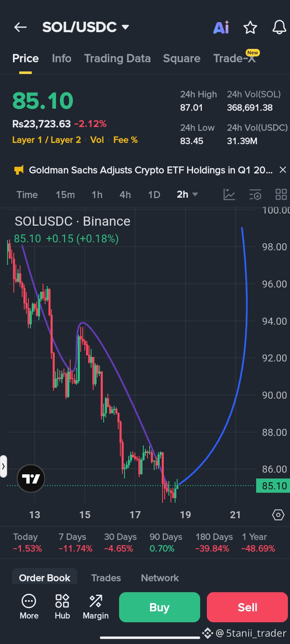Select the 1h interval
Image resolution: width=290 pixels, height=644 pixels.
pos(97,195)
